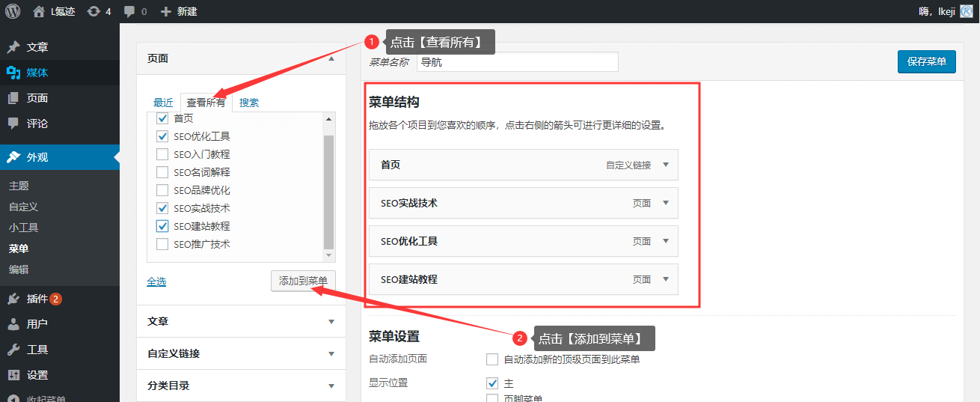Click the Tools wrench icon in sidebar
Image resolution: width=980 pixels, height=402 pixels.
click(13, 350)
